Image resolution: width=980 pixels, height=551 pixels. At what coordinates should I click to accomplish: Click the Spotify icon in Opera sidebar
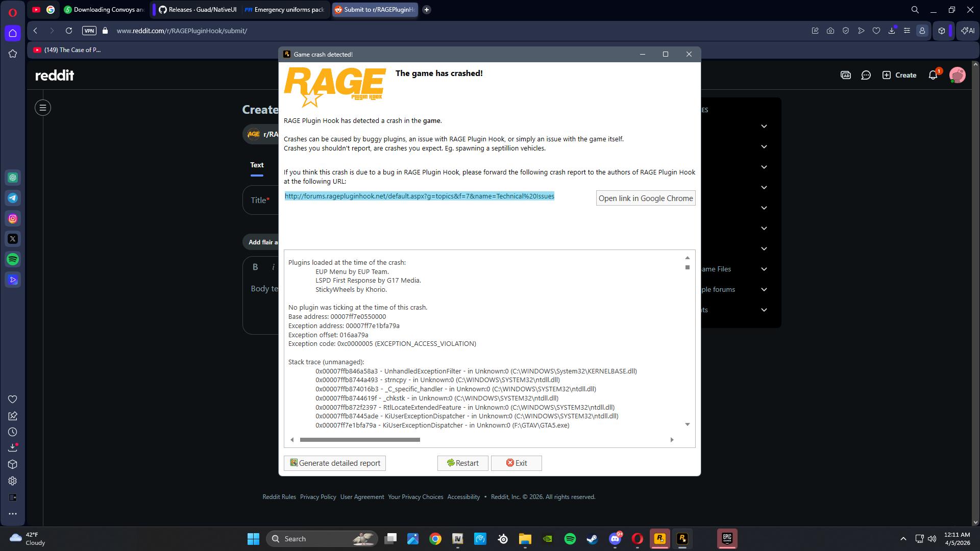[x=13, y=259]
